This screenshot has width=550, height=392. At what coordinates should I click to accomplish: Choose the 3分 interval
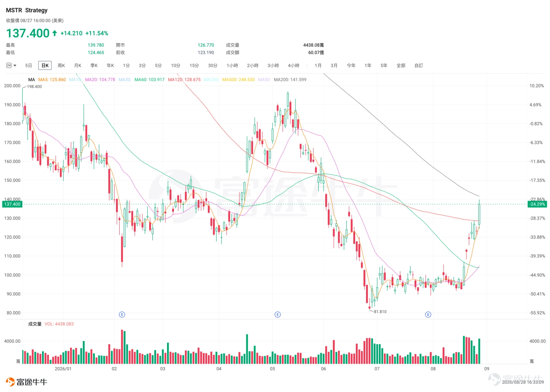[x=142, y=65]
